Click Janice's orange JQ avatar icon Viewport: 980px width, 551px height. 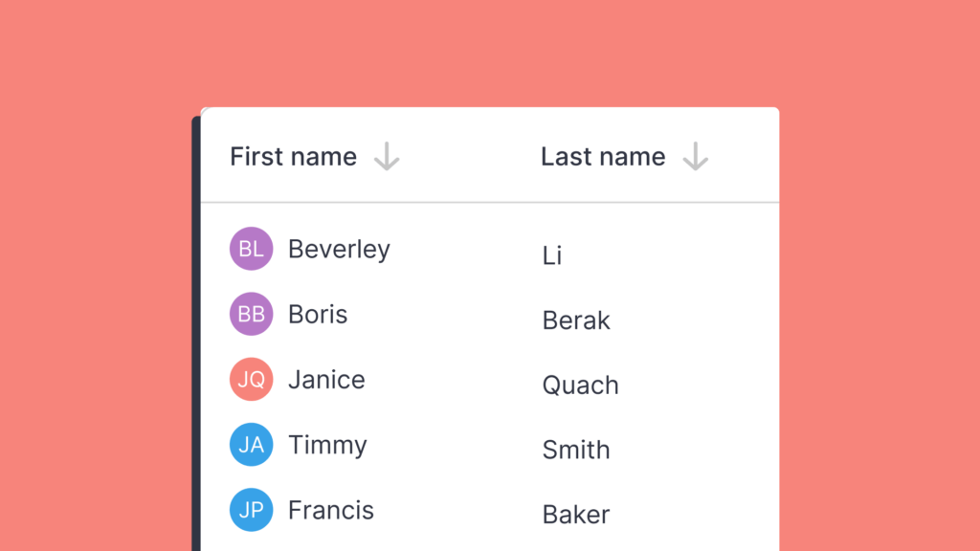click(251, 379)
